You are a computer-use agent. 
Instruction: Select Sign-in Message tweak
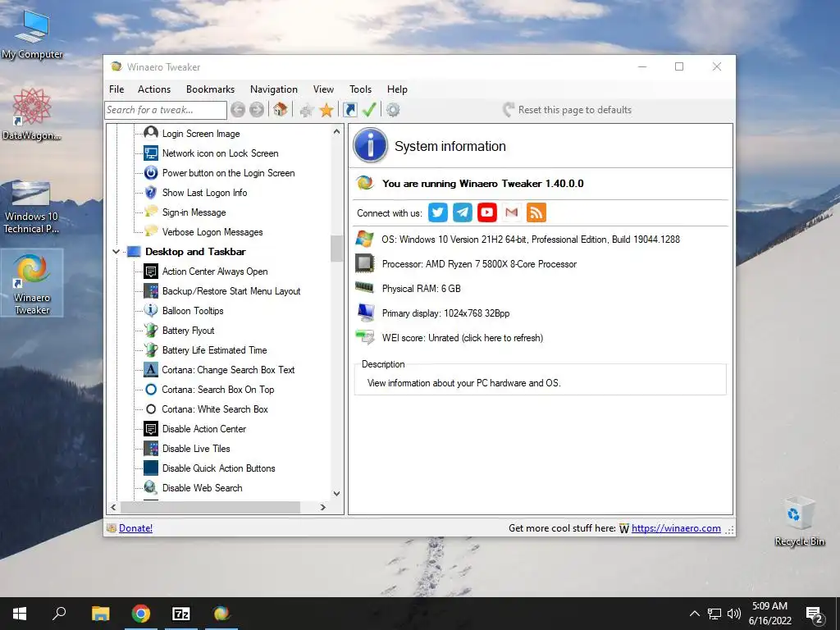[194, 212]
